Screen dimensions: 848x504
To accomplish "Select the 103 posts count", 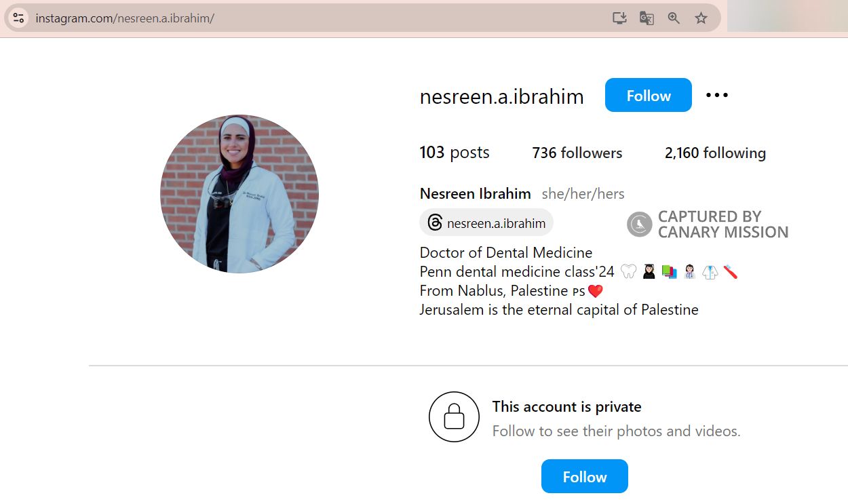I will pyautogui.click(x=454, y=153).
